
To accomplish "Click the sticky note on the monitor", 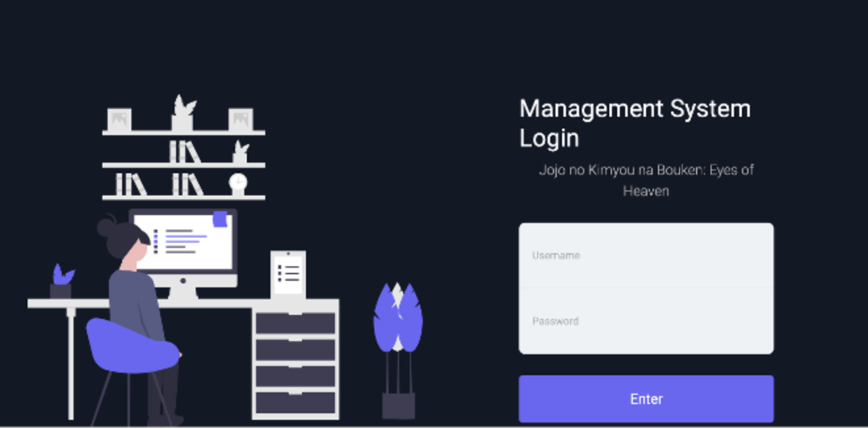I will tap(221, 218).
